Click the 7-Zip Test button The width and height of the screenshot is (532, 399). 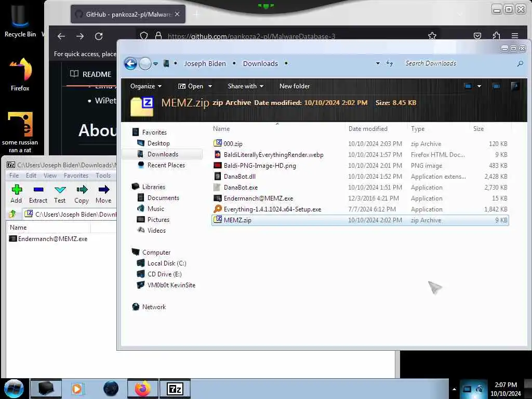[60, 194]
